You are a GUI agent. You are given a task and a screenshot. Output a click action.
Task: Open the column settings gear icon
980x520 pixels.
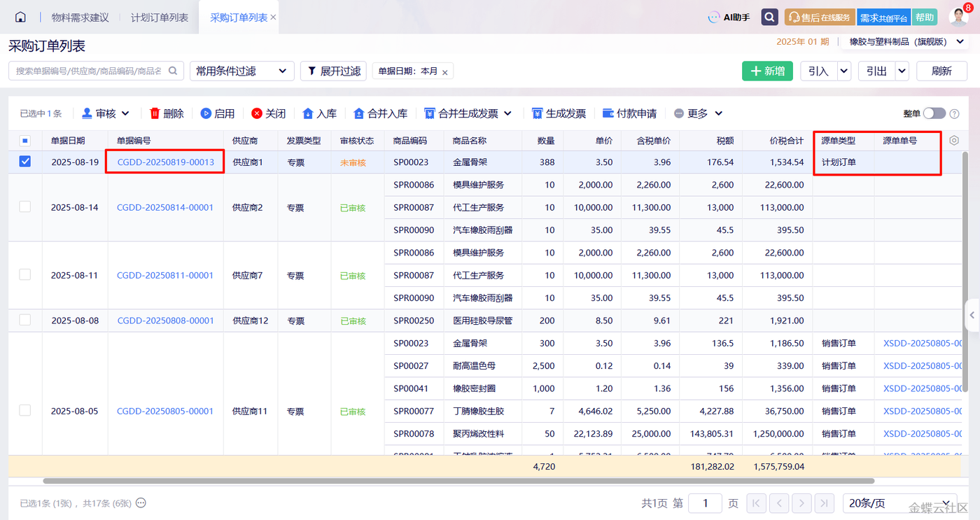point(954,140)
